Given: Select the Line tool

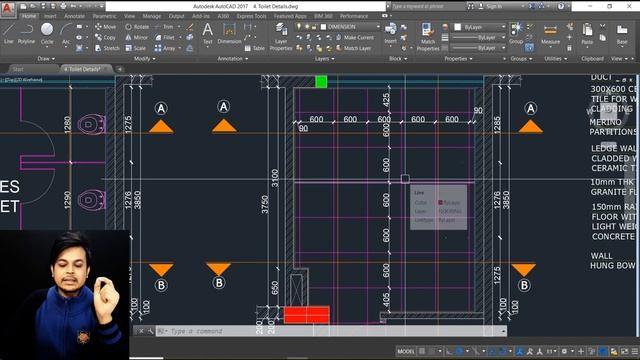Looking at the screenshot, I should tap(9, 33).
